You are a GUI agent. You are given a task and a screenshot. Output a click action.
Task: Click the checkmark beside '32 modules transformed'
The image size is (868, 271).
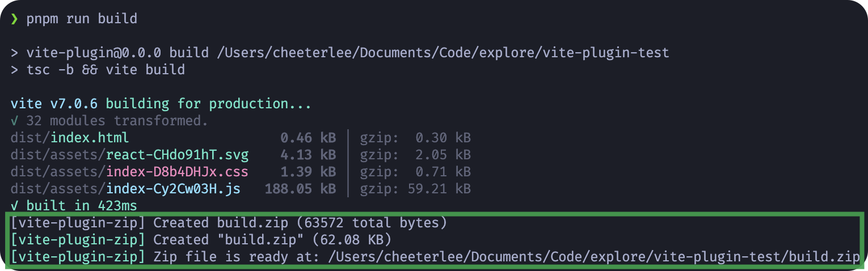pyautogui.click(x=14, y=121)
